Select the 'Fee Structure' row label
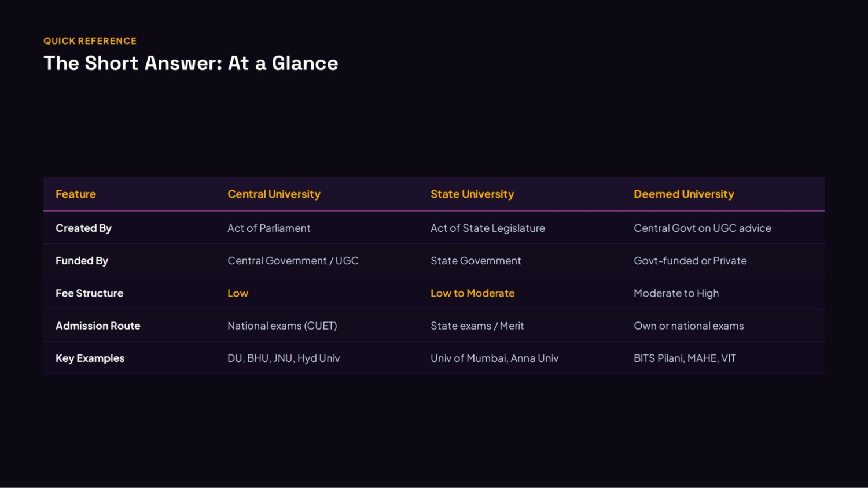 tap(89, 293)
